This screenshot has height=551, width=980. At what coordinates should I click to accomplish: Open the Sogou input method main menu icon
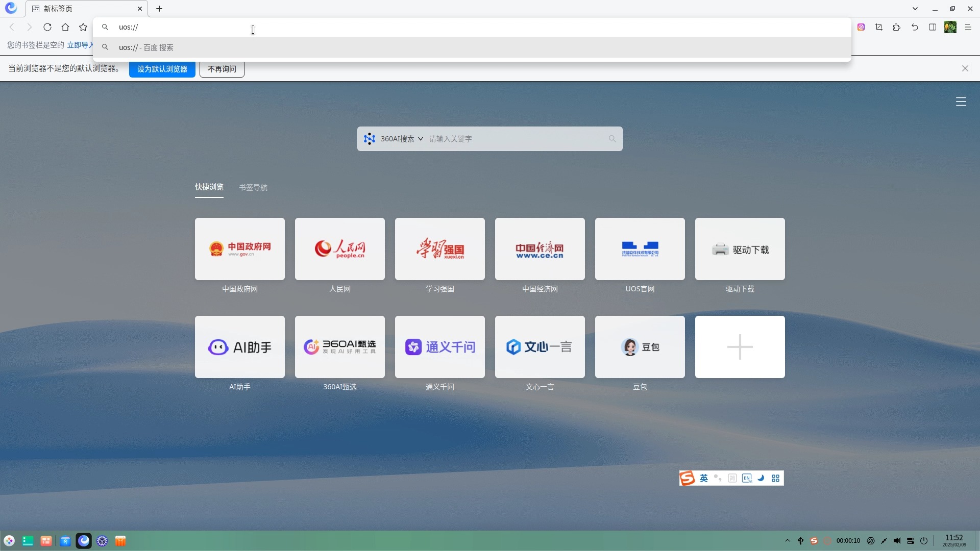pyautogui.click(x=687, y=478)
